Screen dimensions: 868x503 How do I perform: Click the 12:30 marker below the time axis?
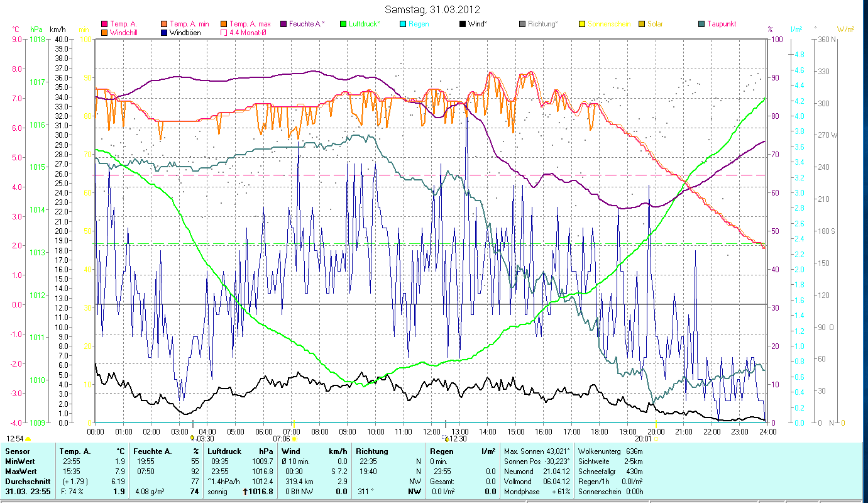point(457,439)
